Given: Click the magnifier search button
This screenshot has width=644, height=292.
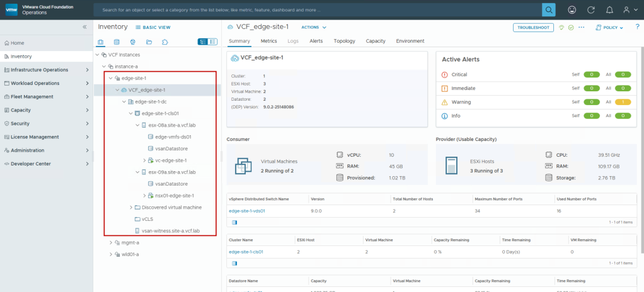Looking at the screenshot, I should point(548,9).
